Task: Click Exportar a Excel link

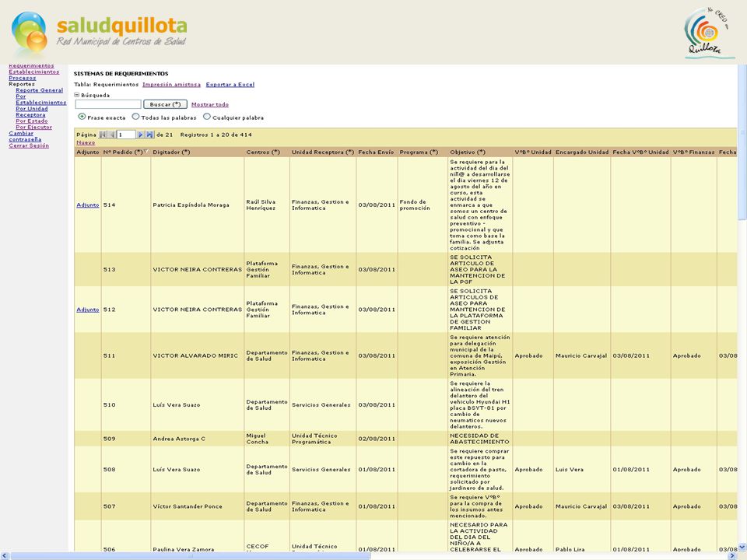Action: 230,85
